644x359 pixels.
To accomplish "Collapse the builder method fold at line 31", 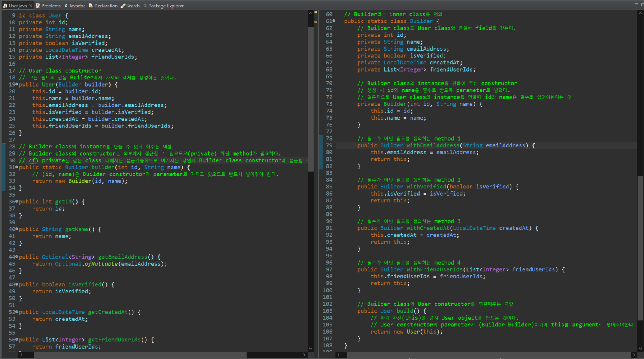I will point(17,167).
